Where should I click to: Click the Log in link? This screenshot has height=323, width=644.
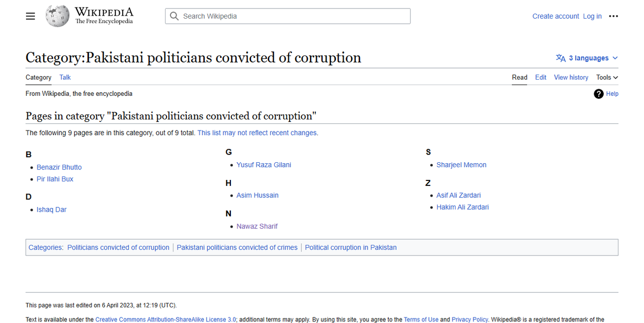click(x=592, y=16)
